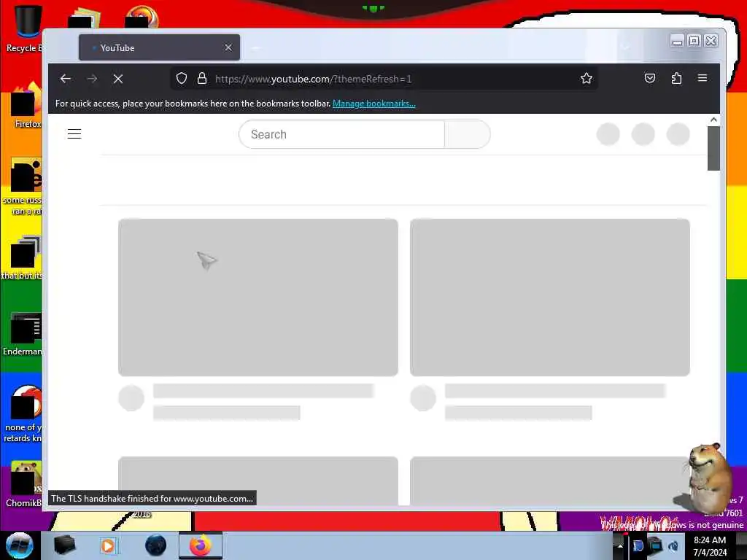Image resolution: width=747 pixels, height=560 pixels.
Task: Select the Enderman desktop icon
Action: pyautogui.click(x=23, y=333)
